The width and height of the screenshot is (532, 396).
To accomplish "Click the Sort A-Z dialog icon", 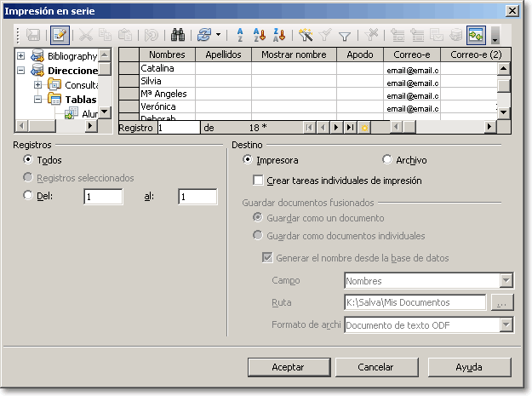I will 240,35.
